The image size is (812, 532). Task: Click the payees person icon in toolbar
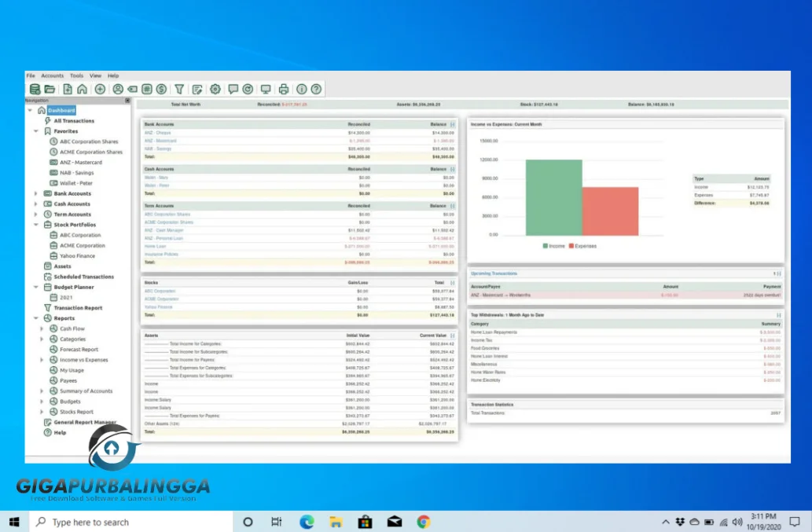(118, 90)
